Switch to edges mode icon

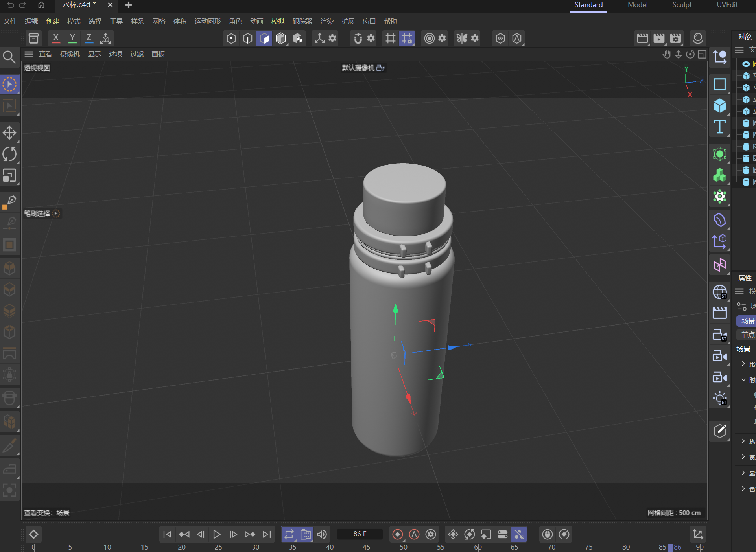(248, 38)
